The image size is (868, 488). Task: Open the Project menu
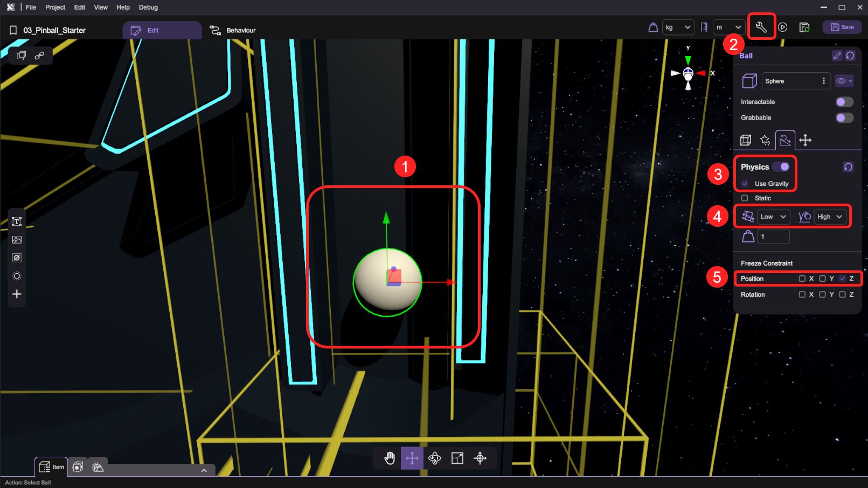(x=55, y=7)
